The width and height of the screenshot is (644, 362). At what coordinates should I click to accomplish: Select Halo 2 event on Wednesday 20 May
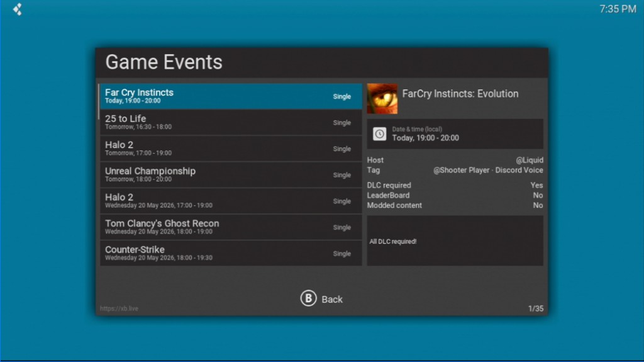click(231, 201)
